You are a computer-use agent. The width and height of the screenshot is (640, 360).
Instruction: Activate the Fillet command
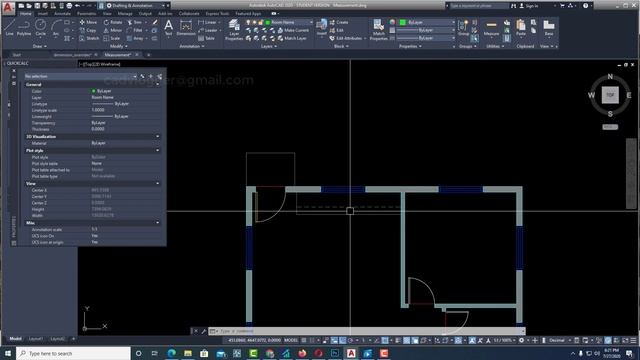(x=135, y=30)
